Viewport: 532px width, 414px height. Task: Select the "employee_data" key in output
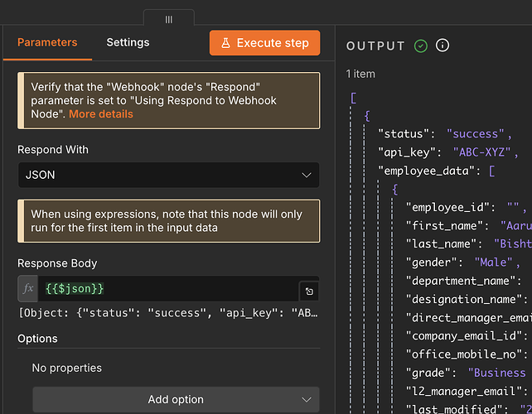pos(427,171)
